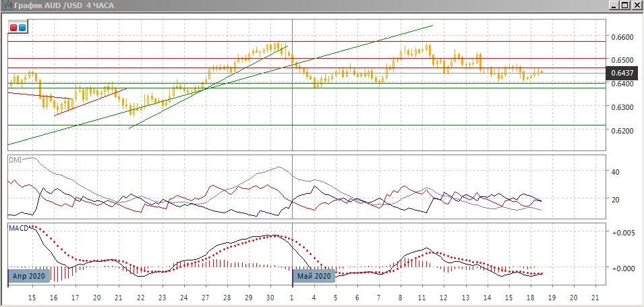Maximize the AUD/USD chart window
The image size is (644, 307).
click(624, 5)
